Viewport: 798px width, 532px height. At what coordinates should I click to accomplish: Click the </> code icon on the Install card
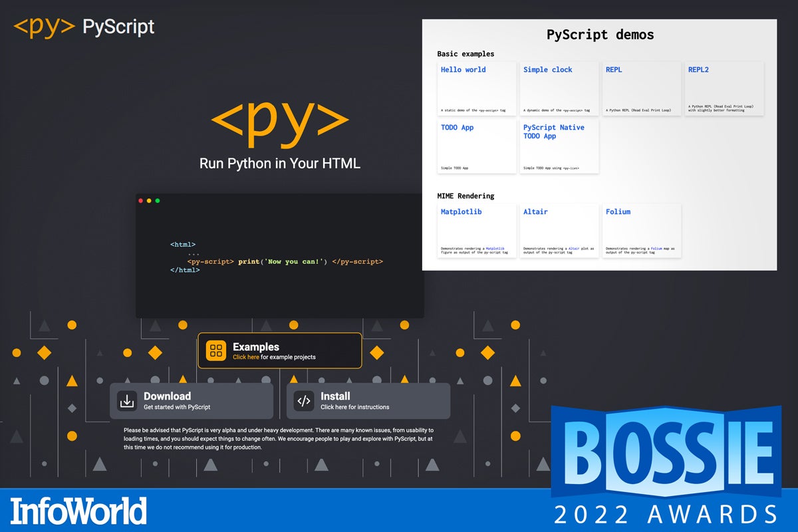click(305, 400)
